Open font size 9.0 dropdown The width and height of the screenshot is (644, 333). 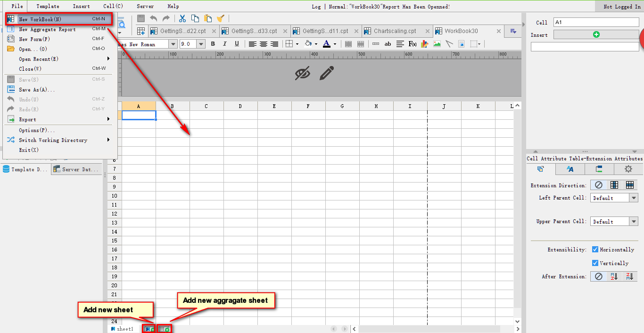[201, 44]
